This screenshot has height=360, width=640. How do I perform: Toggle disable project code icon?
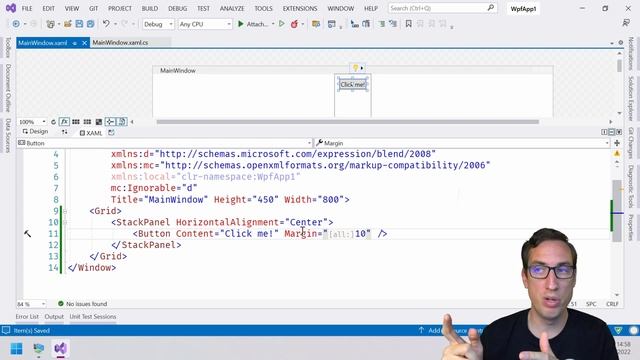pos(122,122)
